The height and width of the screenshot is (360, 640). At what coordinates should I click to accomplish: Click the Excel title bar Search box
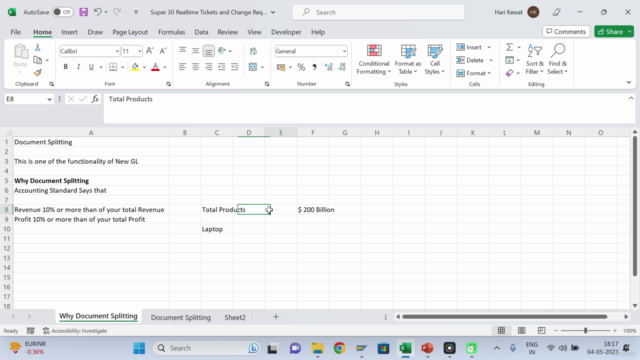[378, 12]
